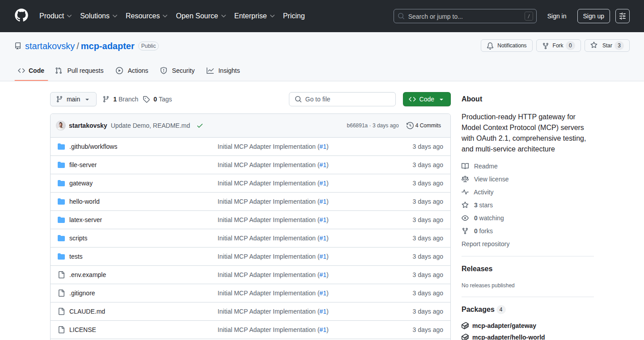The height and width of the screenshot is (340, 644).
Task: Switch to the Insights tab
Action: (223, 71)
